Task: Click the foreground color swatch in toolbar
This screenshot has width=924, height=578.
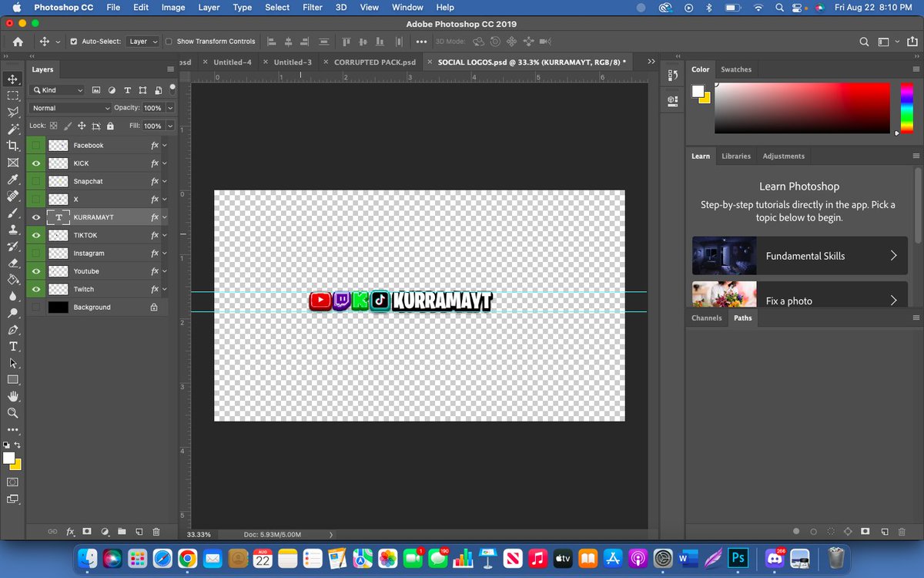Action: 8,459
